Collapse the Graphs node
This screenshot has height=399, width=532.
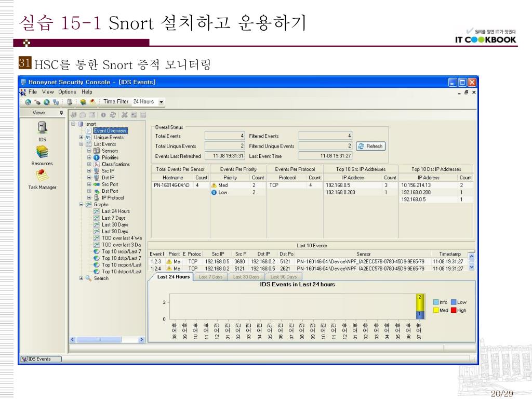click(81, 205)
